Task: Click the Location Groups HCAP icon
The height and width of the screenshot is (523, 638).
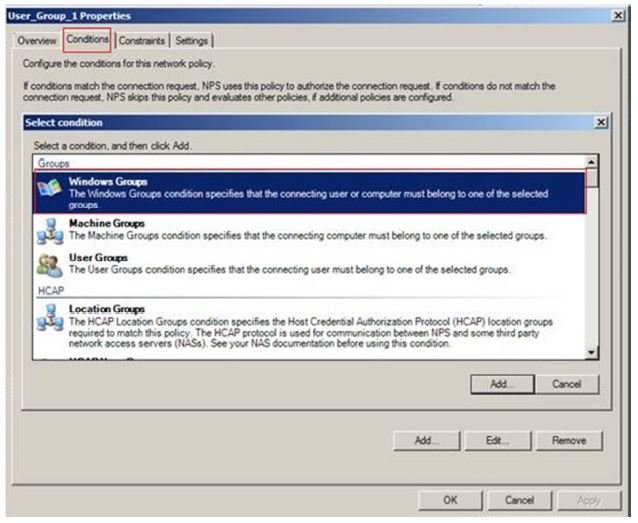Action: [49, 317]
